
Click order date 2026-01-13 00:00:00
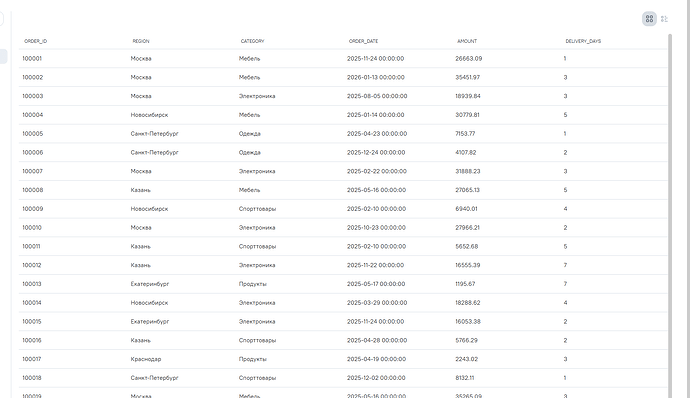click(x=376, y=77)
